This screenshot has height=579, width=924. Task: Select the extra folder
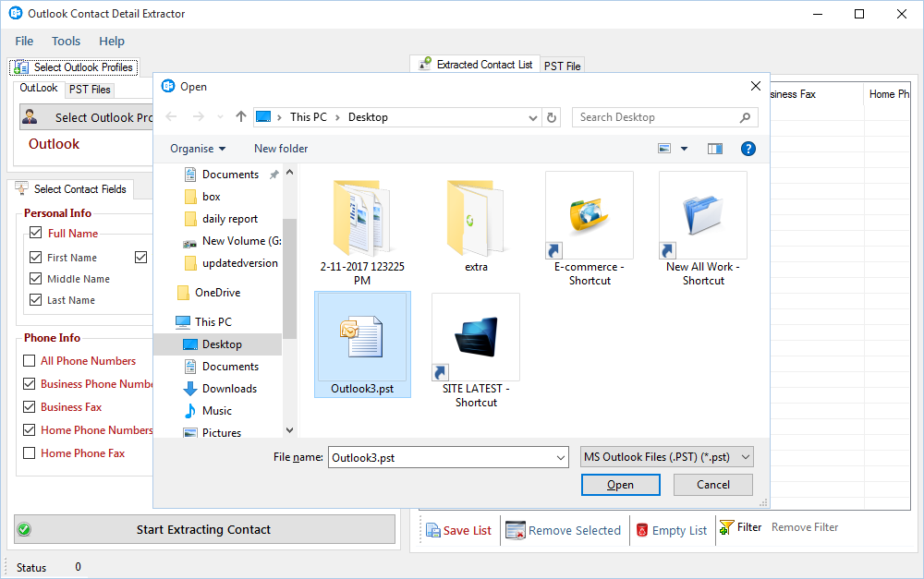click(x=476, y=224)
